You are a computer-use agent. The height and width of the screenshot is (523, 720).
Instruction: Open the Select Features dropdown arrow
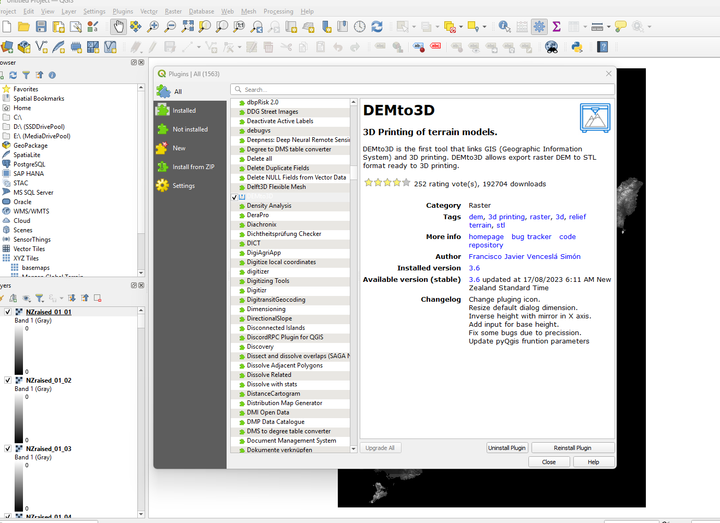pos(414,27)
